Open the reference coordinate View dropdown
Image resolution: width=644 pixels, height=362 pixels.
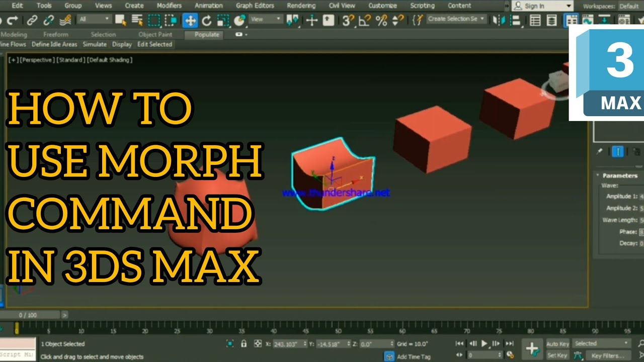click(x=266, y=19)
